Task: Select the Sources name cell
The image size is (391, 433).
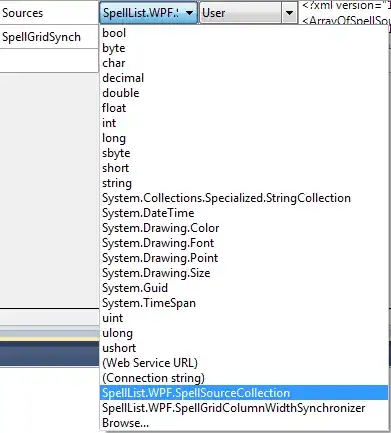Action: click(x=49, y=12)
